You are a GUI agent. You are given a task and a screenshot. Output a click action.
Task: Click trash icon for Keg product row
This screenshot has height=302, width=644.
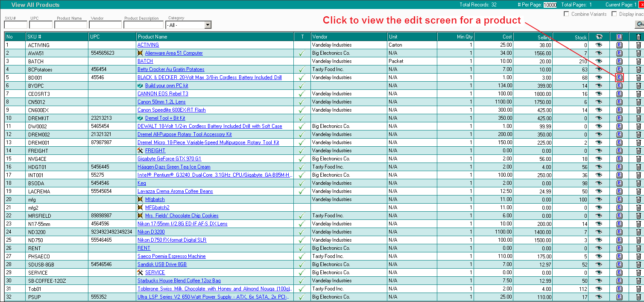pyautogui.click(x=638, y=183)
